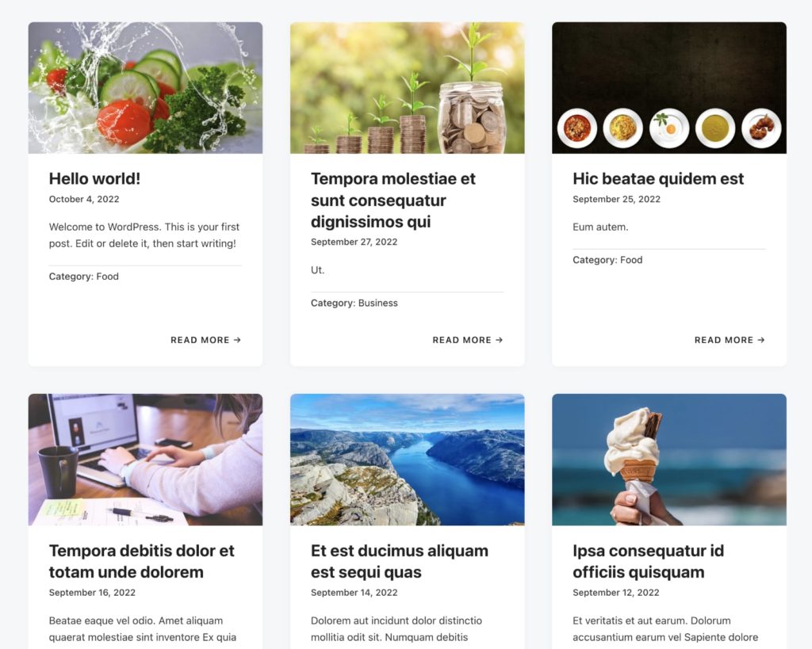Click Read More on Tempora molestiae card

(468, 340)
